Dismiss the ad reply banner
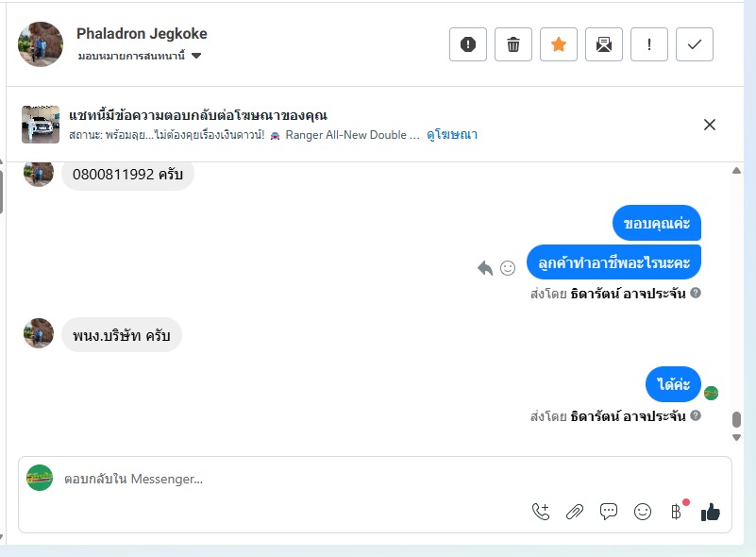 [x=709, y=125]
